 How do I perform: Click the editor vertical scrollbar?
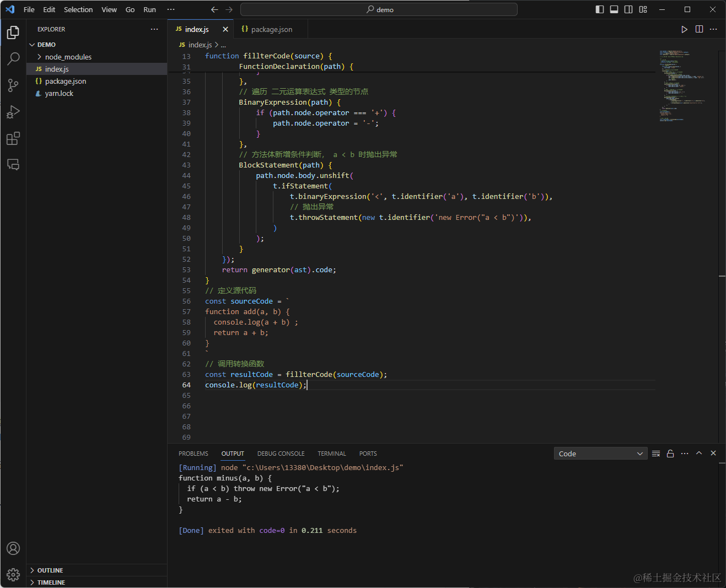pos(722,247)
